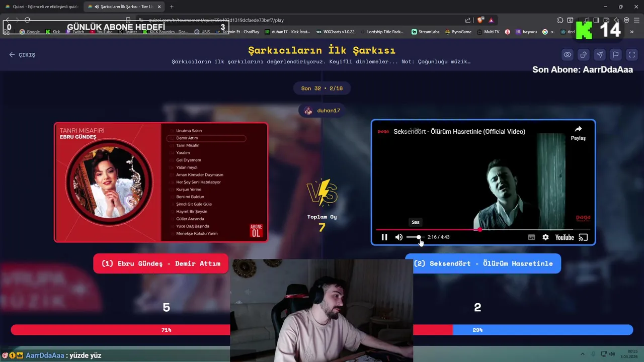644x362 pixels.
Task: Click the Brave rewards triangle icon
Action: (491, 20)
